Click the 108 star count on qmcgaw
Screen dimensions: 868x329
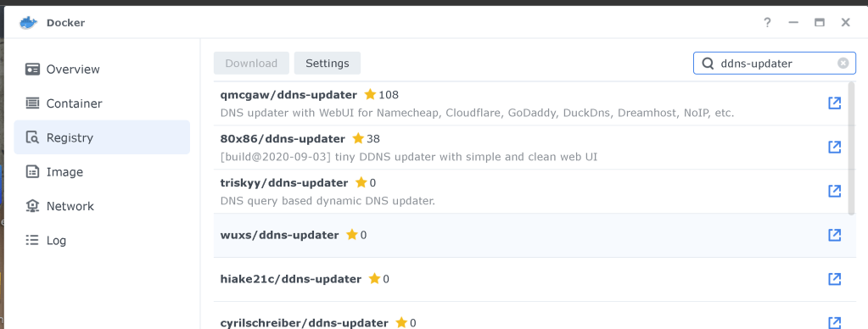coord(389,95)
